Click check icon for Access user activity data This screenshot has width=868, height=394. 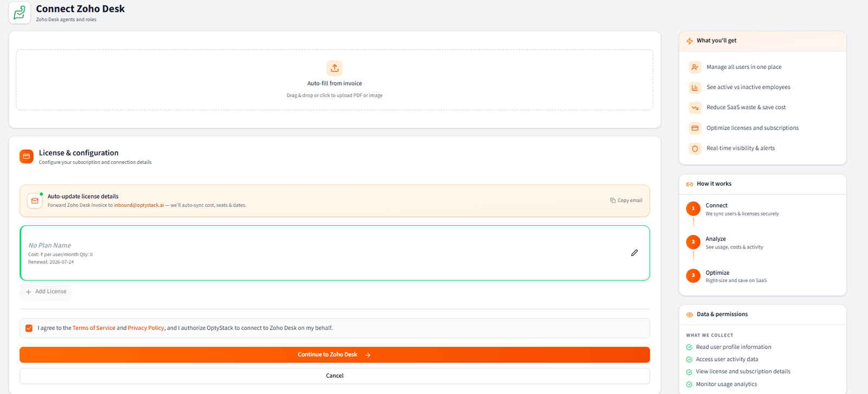point(689,359)
